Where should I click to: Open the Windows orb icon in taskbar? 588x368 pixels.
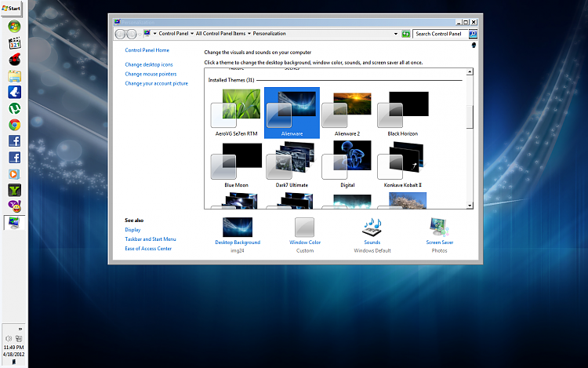[x=14, y=27]
